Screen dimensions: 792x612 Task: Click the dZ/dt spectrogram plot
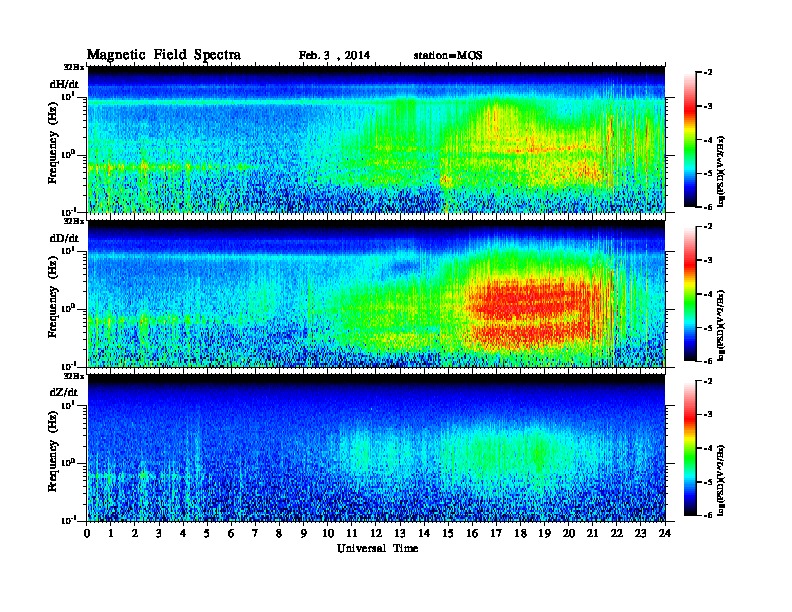click(376, 448)
